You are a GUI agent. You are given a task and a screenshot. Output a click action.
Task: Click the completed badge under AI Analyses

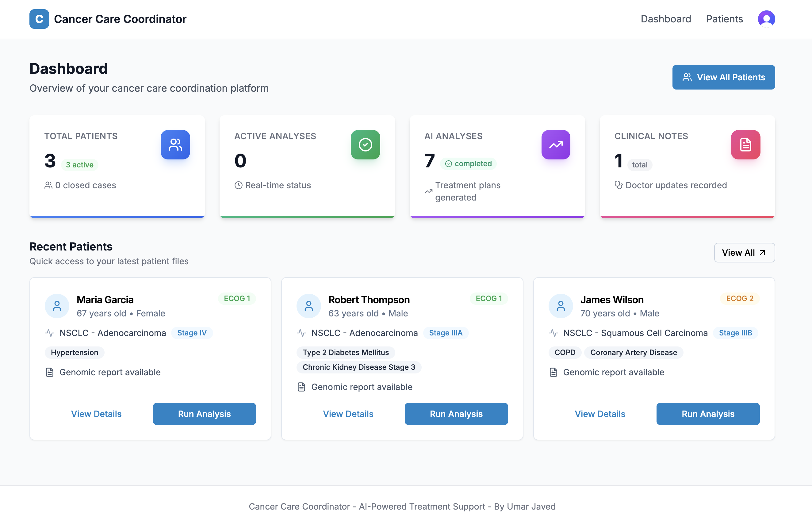pyautogui.click(x=468, y=163)
